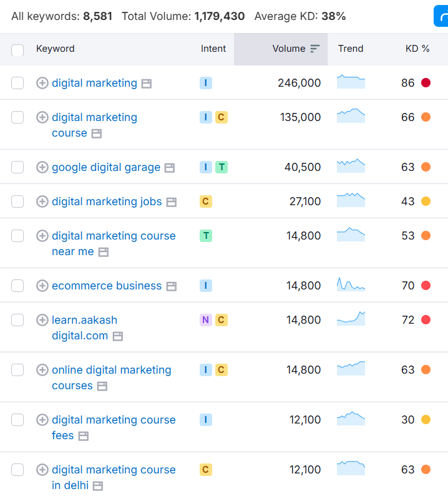Select the Informational intent badge on digital marketing
448x499 pixels.
tap(206, 82)
